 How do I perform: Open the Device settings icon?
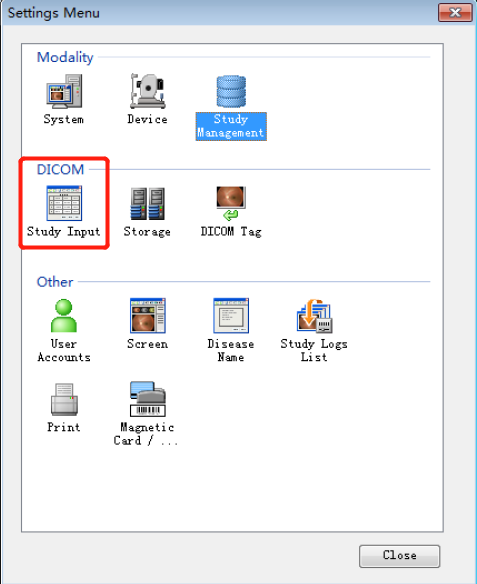(x=147, y=92)
